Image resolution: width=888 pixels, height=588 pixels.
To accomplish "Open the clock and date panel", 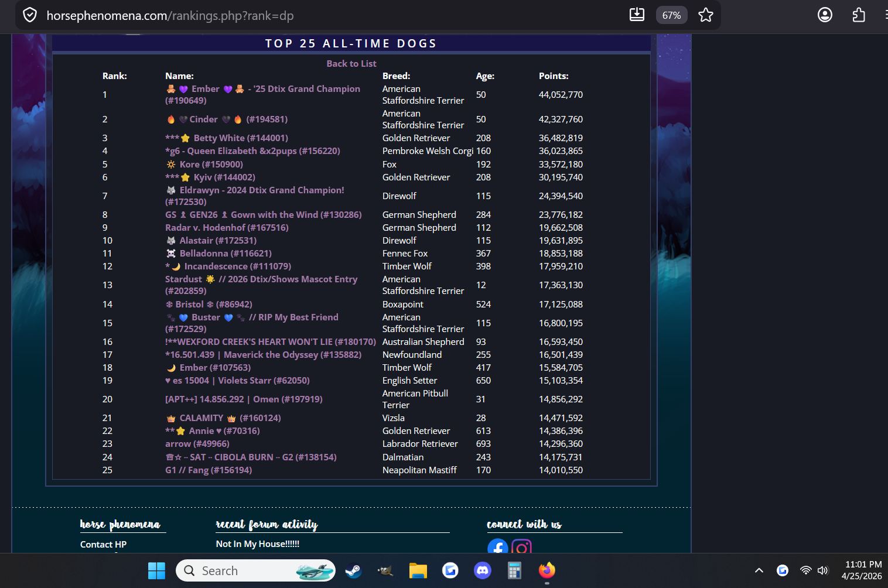I will tap(862, 570).
